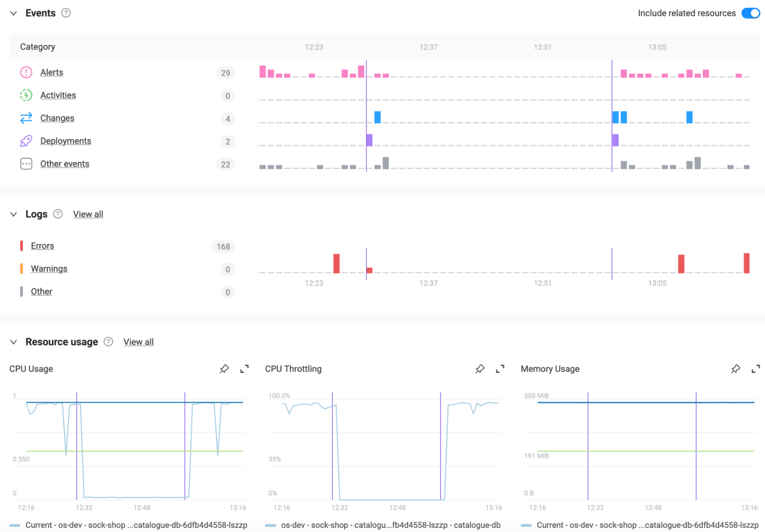The image size is (765, 532).
Task: Open the Resource usage help icon
Action: click(108, 342)
